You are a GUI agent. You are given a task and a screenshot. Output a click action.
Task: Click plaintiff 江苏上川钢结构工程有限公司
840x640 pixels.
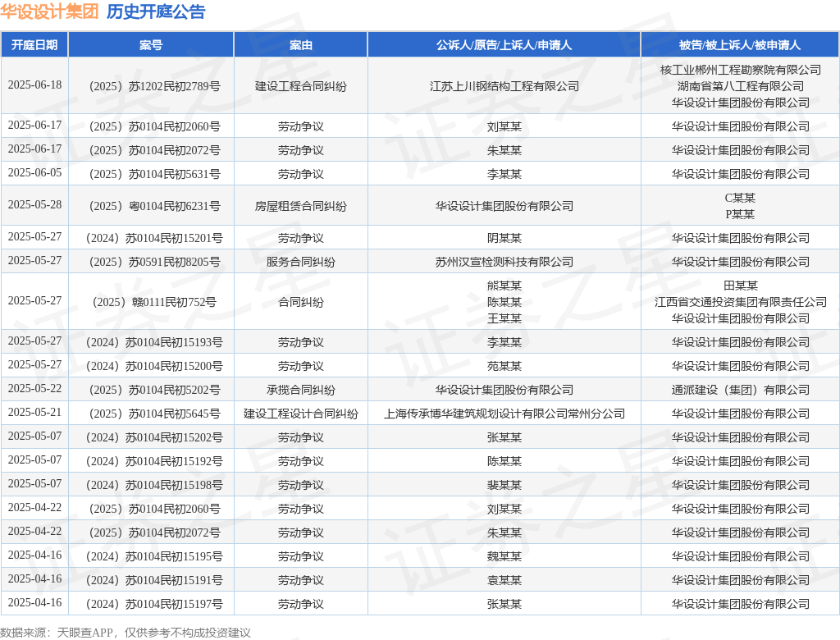504,86
